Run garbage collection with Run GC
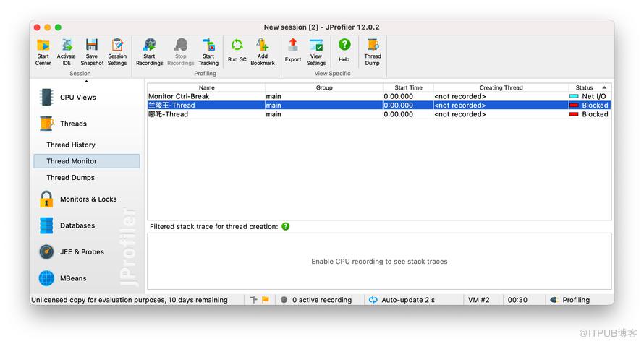Image resolution: width=644 pixels, height=344 pixels. [237, 51]
